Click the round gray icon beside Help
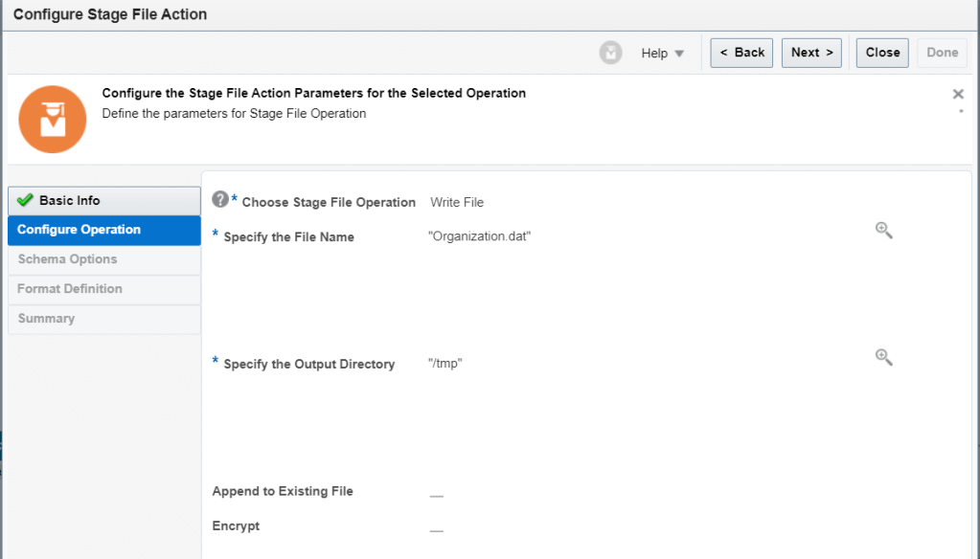The height and width of the screenshot is (559, 980). pyautogui.click(x=610, y=53)
